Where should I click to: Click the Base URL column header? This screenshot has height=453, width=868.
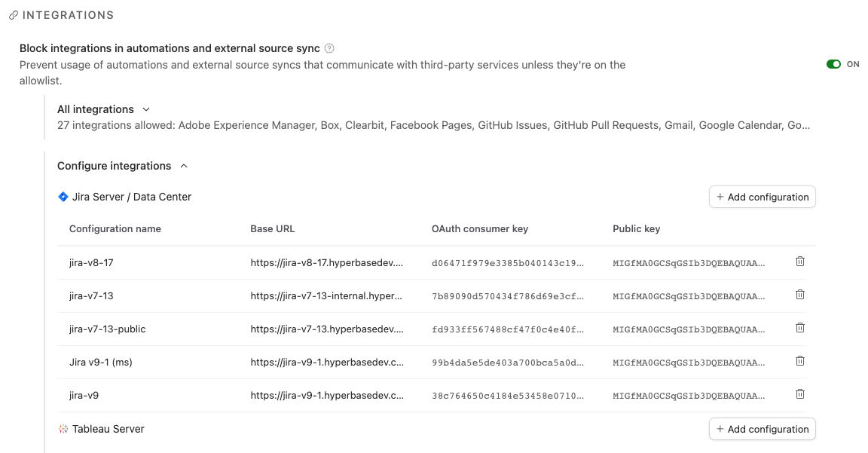click(272, 228)
